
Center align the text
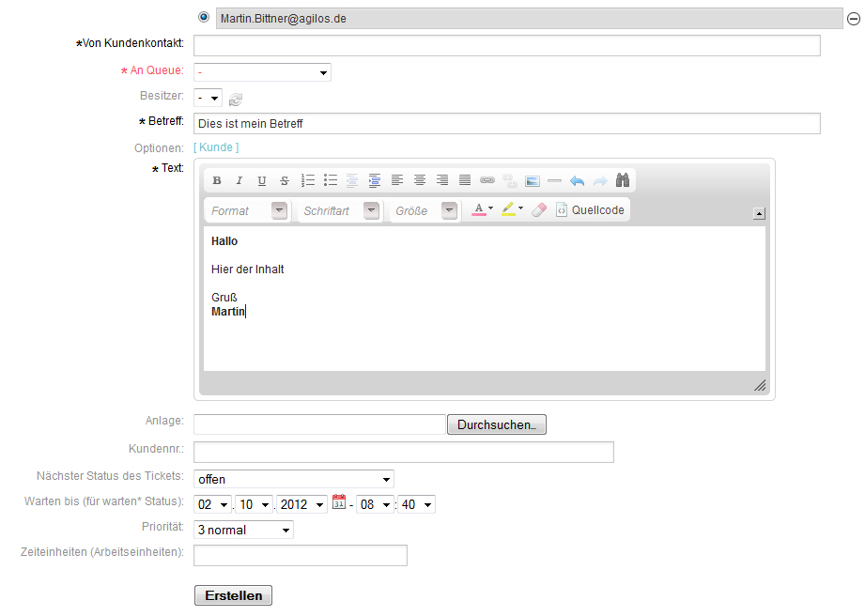coord(420,180)
